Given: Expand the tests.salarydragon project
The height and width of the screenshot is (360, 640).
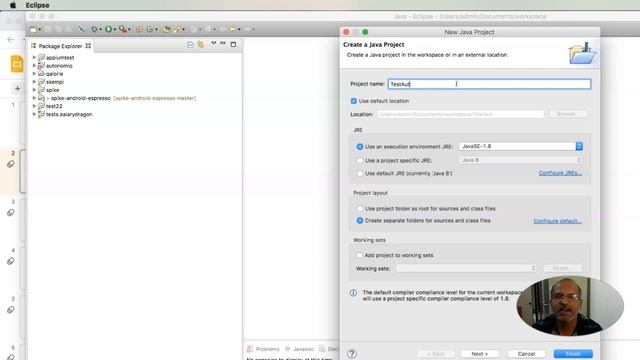Looking at the screenshot, I should click(34, 114).
